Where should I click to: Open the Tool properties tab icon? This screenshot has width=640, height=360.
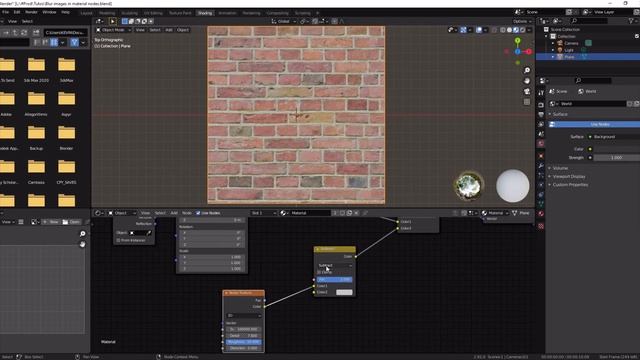point(541,93)
